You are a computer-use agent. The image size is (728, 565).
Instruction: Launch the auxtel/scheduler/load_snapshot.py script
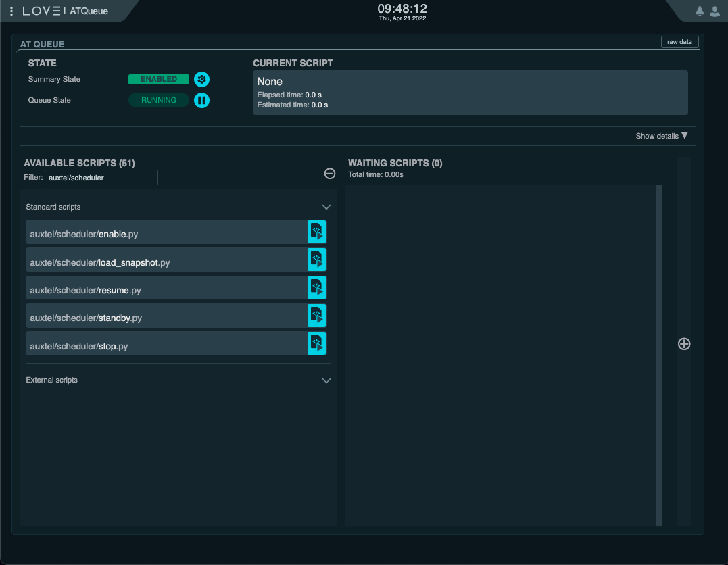pos(317,260)
